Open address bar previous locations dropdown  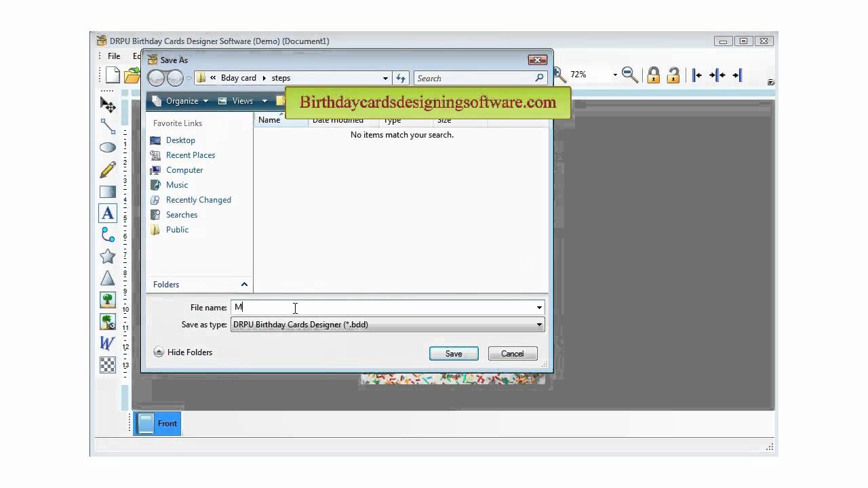[x=385, y=78]
